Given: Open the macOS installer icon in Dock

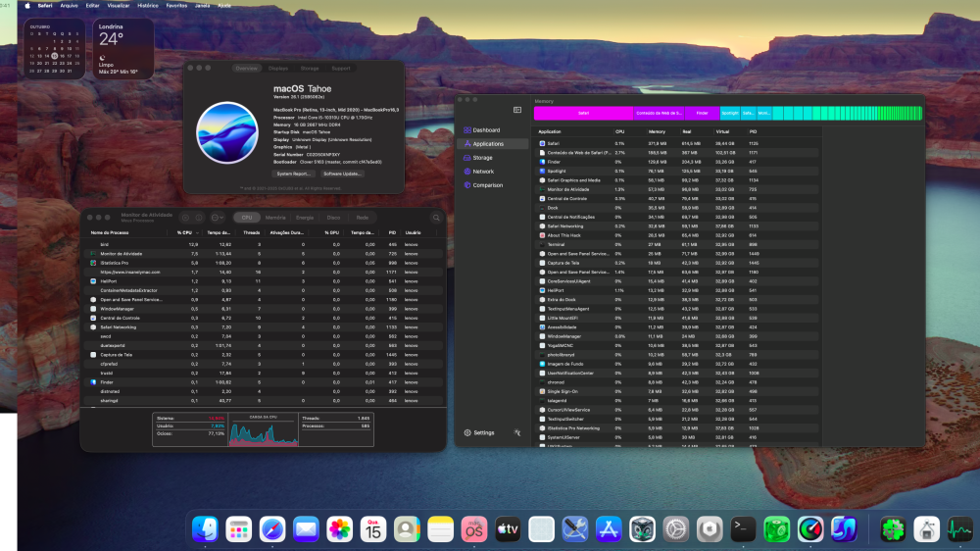Looking at the screenshot, I should 473,529.
